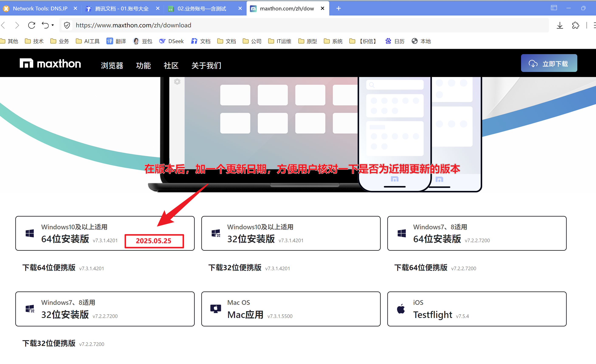The height and width of the screenshot is (364, 596).
Task: Open the 原型 bookmarks folder
Action: pos(307,41)
